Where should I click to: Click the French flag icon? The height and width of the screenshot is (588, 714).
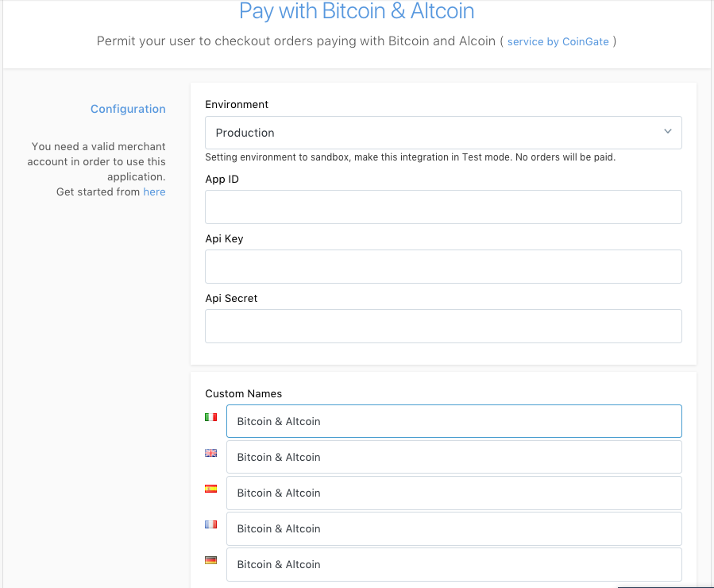[x=210, y=524]
